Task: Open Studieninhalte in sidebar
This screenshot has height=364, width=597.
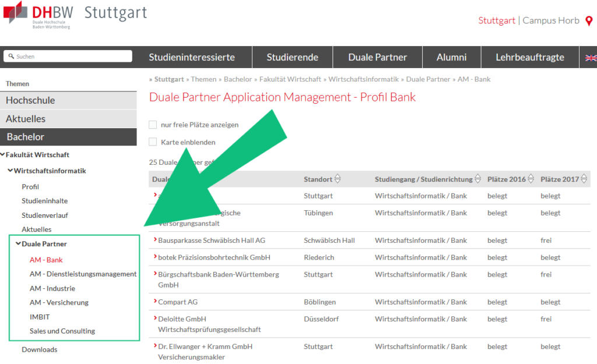Action: [44, 201]
